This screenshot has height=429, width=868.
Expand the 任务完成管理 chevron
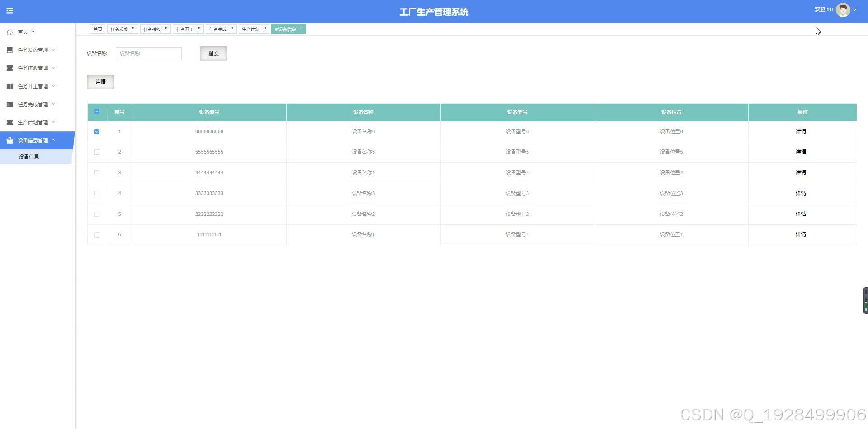tap(53, 104)
